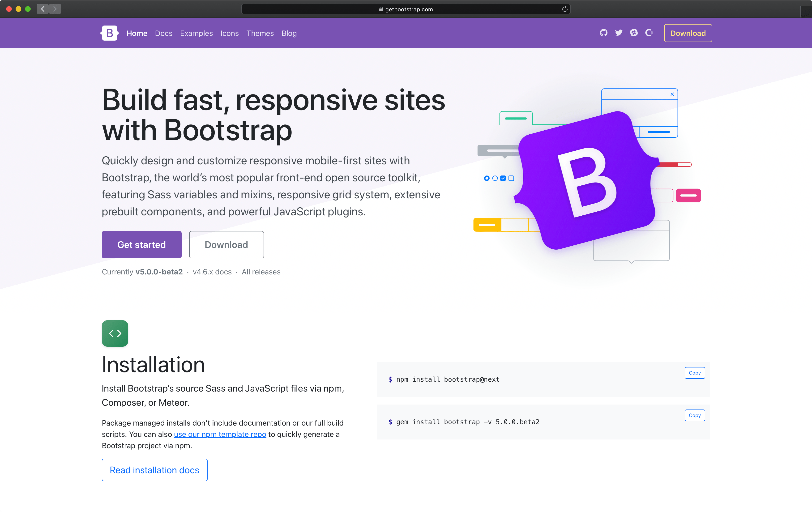Screen dimensions: 812x512
Task: Click the browser address bar input field
Action: (407, 9)
